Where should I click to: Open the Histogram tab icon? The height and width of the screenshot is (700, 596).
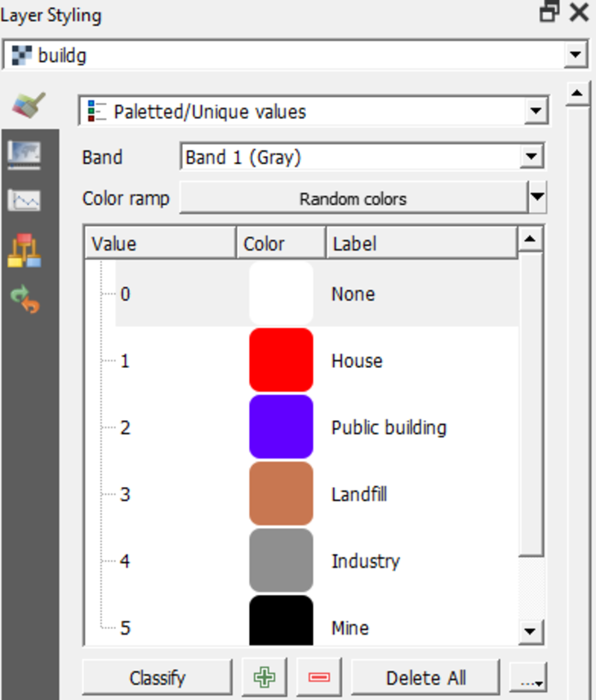click(x=24, y=201)
